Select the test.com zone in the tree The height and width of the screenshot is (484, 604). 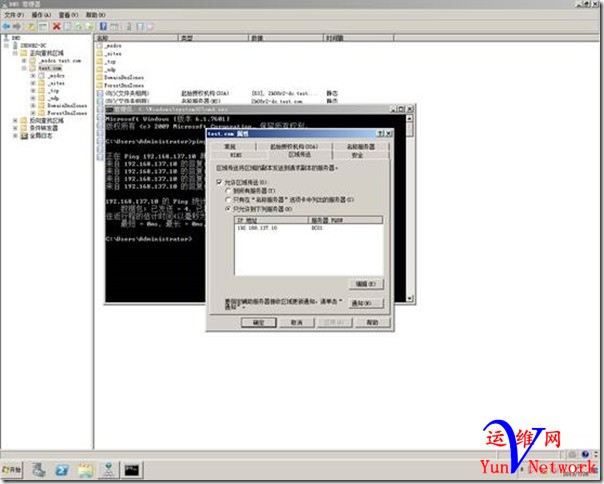pyautogui.click(x=50, y=68)
